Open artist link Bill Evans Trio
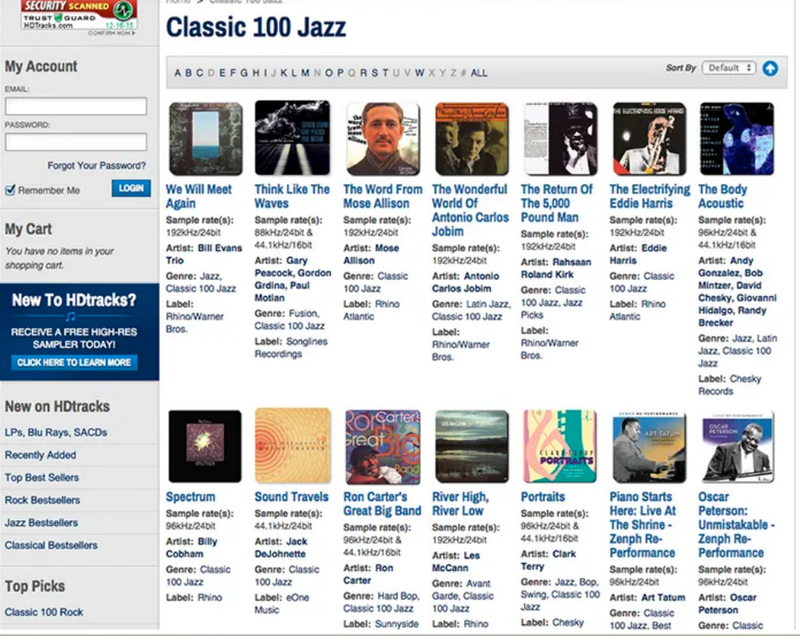This screenshot has height=636, width=800. pos(204,254)
